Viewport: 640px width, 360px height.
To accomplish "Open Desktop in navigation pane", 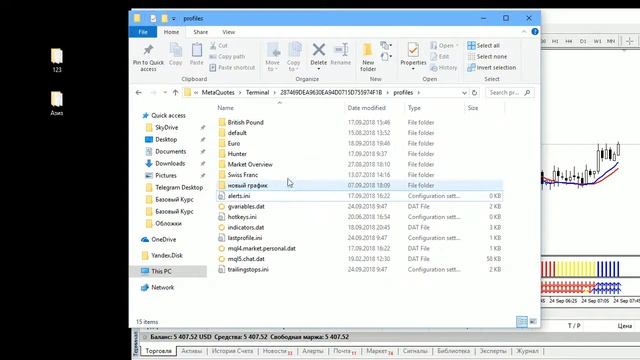I will (166, 140).
